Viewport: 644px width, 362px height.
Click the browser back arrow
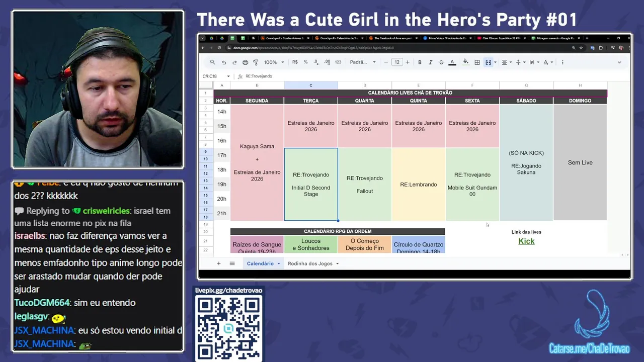point(203,48)
